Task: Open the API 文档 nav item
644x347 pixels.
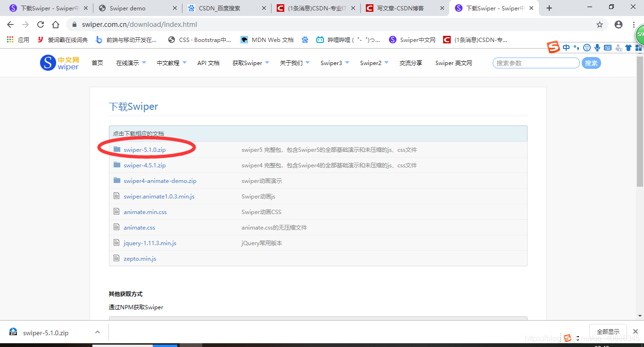Action: pyautogui.click(x=208, y=63)
